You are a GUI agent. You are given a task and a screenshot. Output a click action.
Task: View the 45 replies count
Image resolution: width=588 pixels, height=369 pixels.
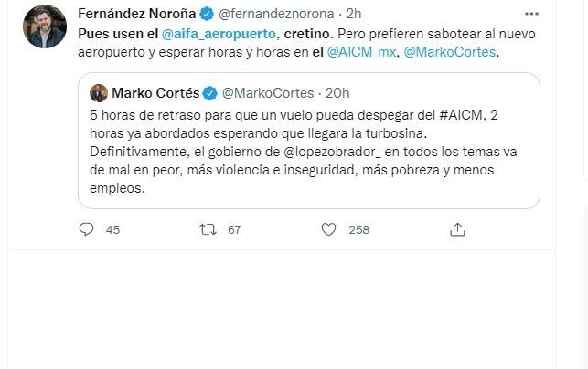112,230
